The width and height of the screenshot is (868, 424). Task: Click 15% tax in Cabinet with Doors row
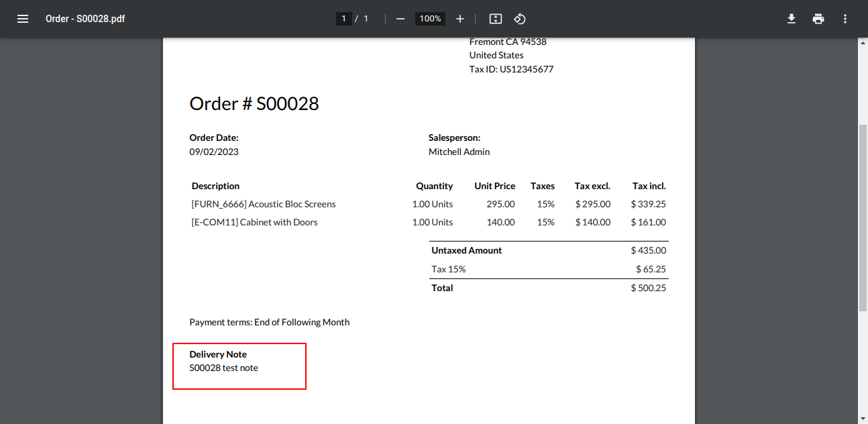coord(546,222)
